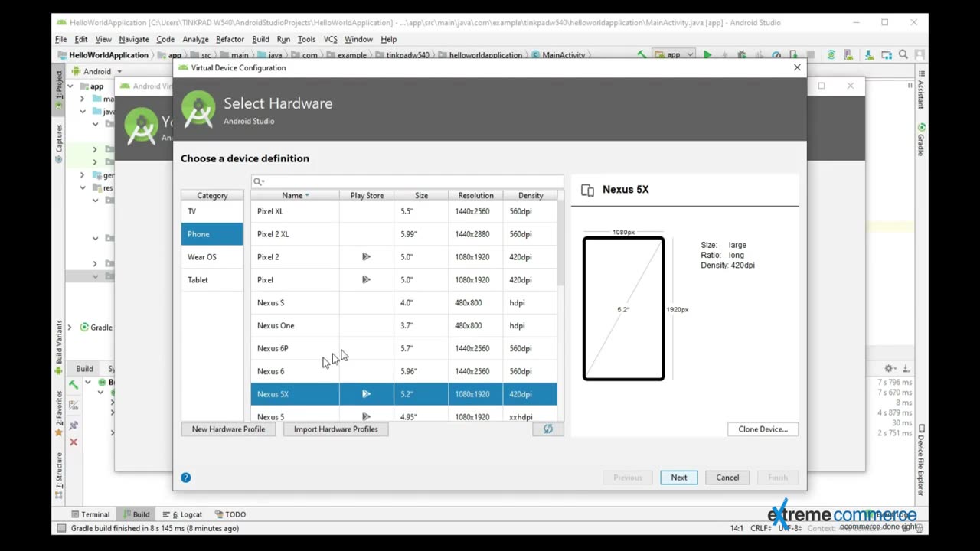980x551 pixels.
Task: Open search options dropdown in device search box
Action: tap(259, 181)
